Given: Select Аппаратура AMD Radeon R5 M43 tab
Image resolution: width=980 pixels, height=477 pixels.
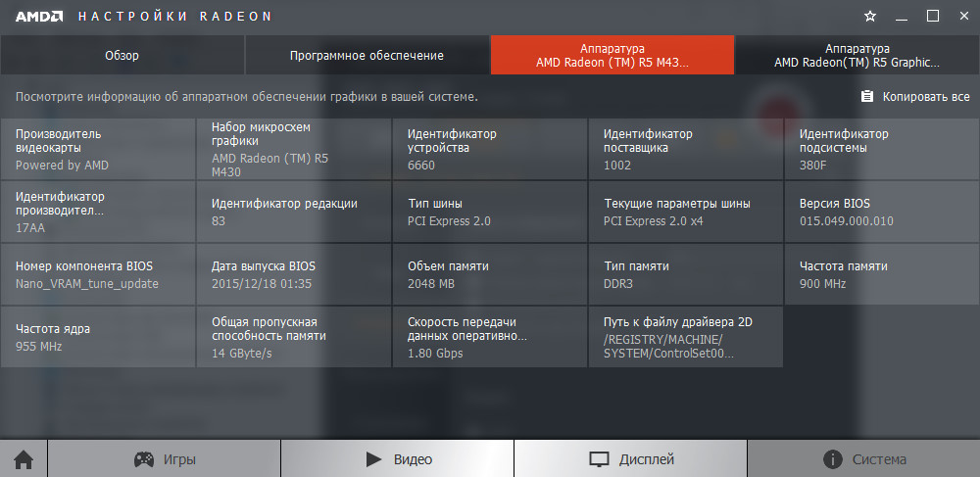Looking at the screenshot, I should click(x=612, y=56).
